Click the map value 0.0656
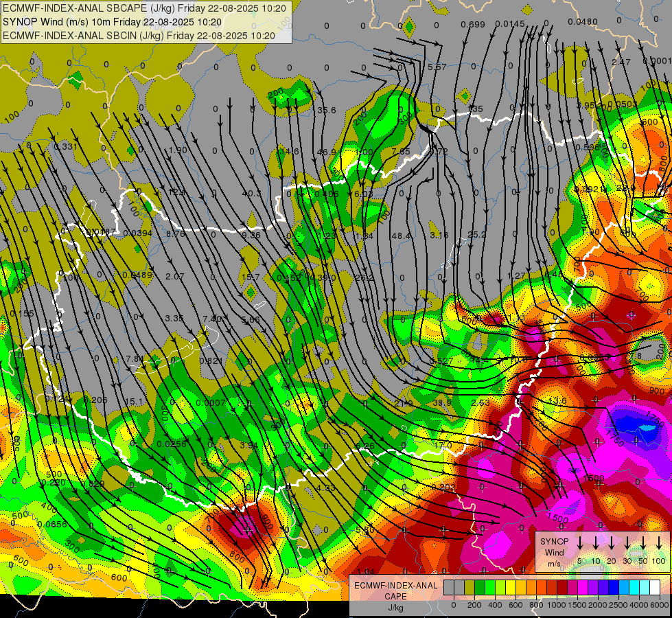Screen dimensions: 672x618 pyautogui.click(x=52, y=524)
